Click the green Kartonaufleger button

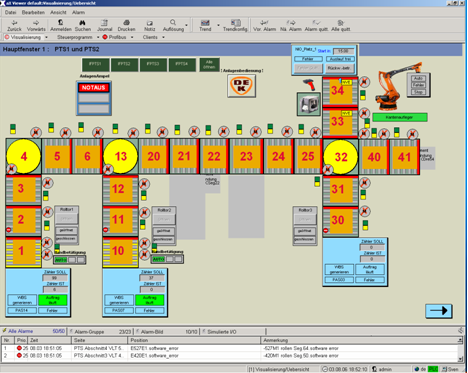[400, 117]
